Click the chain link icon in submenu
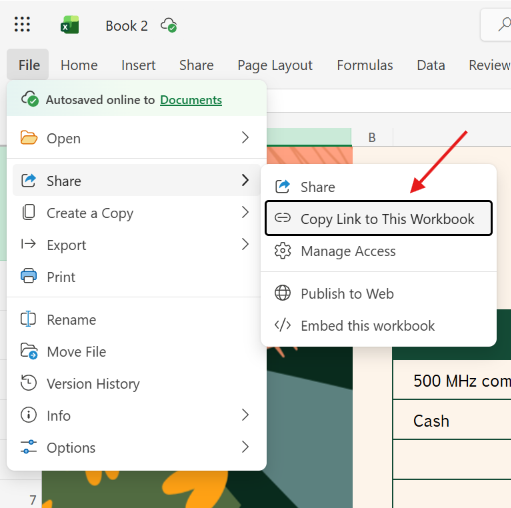 [x=283, y=218]
